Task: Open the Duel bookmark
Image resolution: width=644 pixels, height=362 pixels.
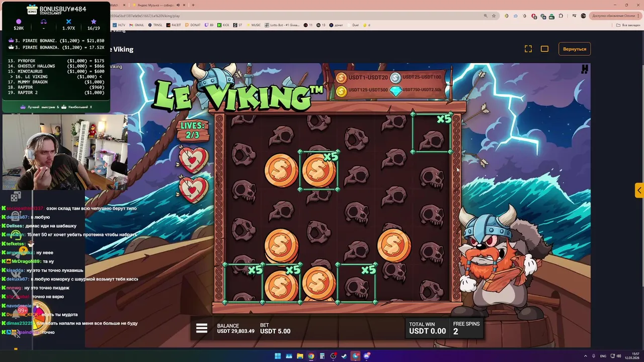Action: (x=354, y=25)
